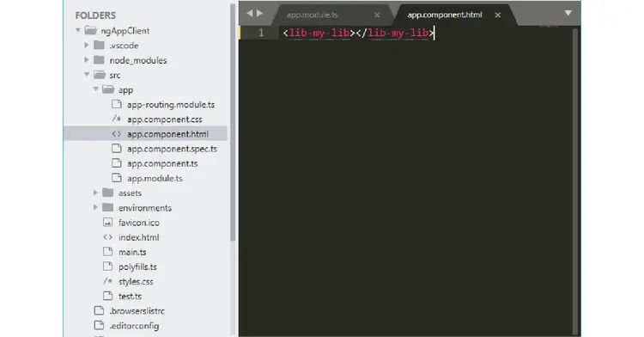Click file icon beside app.component.ts
The image size is (644, 337).
click(x=117, y=163)
